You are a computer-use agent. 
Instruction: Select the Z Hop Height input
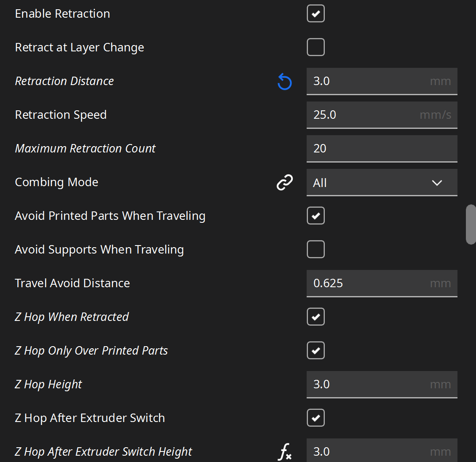[x=366, y=384]
